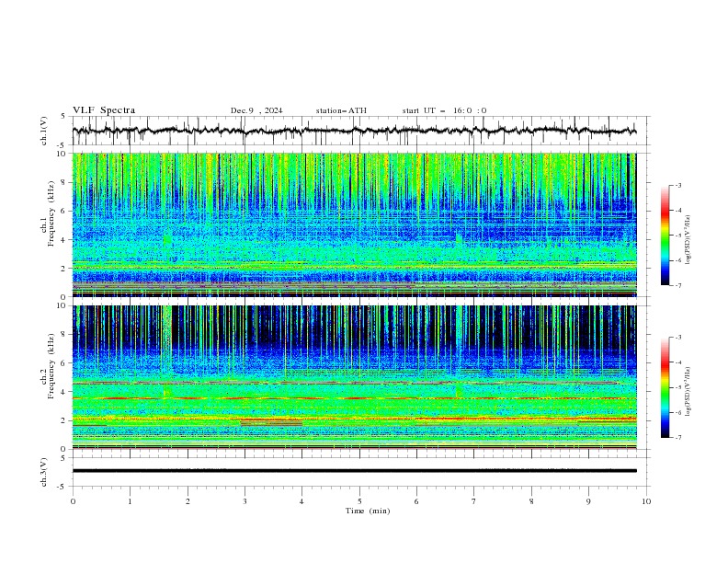Viewport: 728px width, 563px height.
Task: Click the ch.2 'Frequency (kHz)' axis label
Action: pyautogui.click(x=51, y=365)
